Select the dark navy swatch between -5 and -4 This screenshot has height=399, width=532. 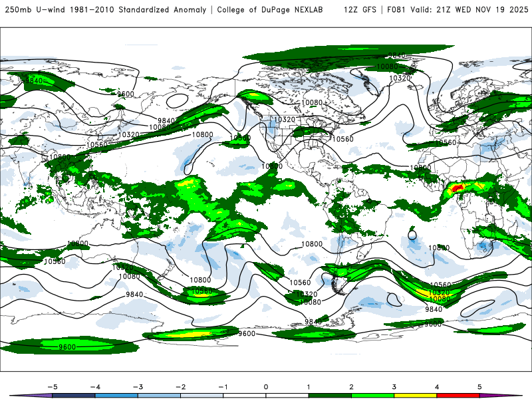pyautogui.click(x=74, y=396)
